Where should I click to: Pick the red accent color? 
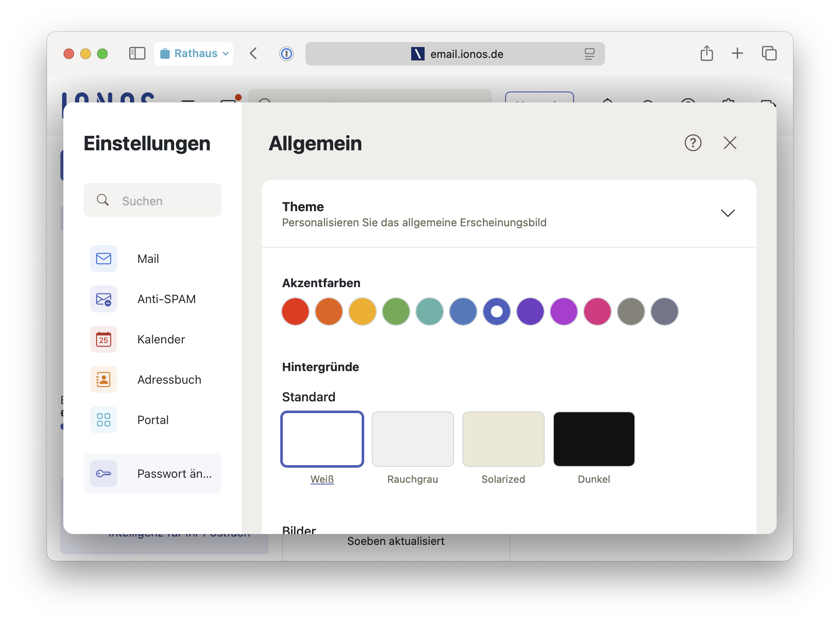coord(295,311)
